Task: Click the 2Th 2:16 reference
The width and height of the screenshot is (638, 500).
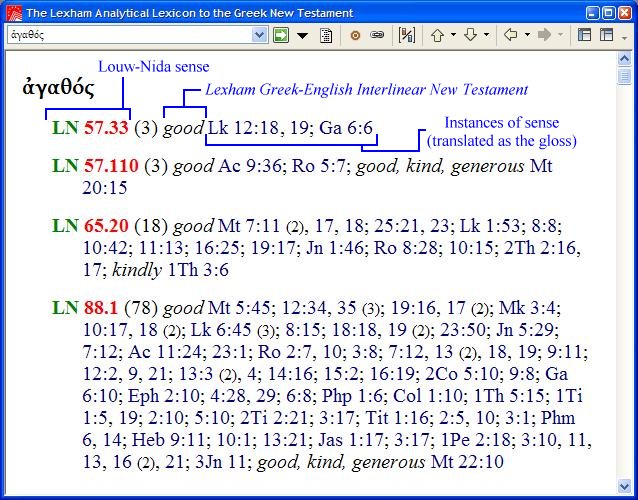Action: [x=539, y=248]
